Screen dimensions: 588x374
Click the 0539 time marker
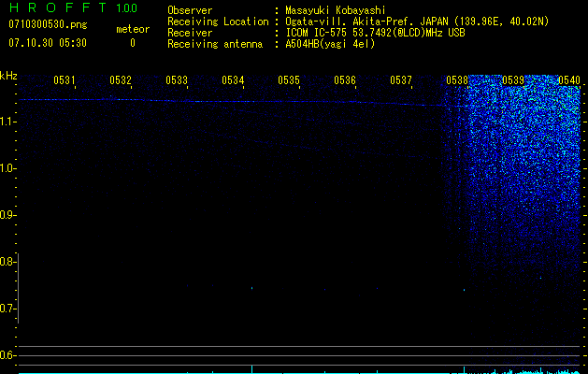pos(513,80)
